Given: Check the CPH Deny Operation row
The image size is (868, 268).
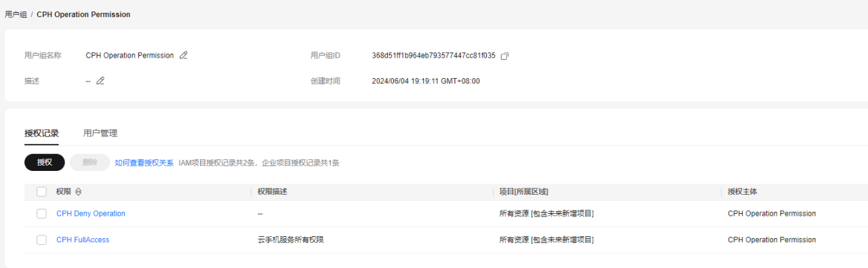Looking at the screenshot, I should pos(41,214).
